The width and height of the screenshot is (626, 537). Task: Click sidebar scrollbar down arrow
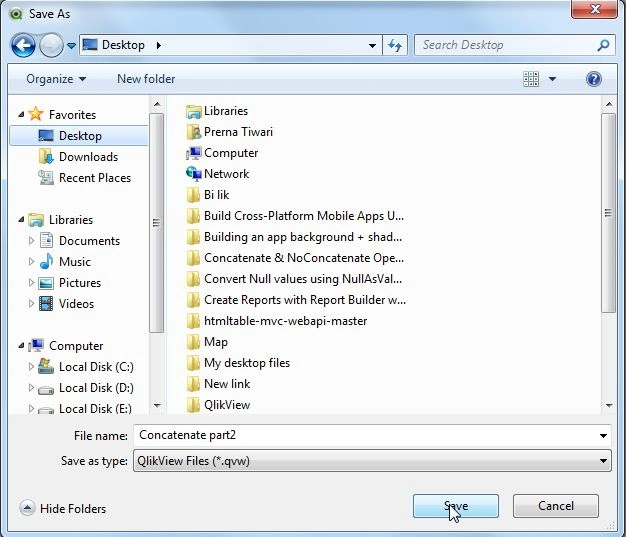[x=157, y=406]
